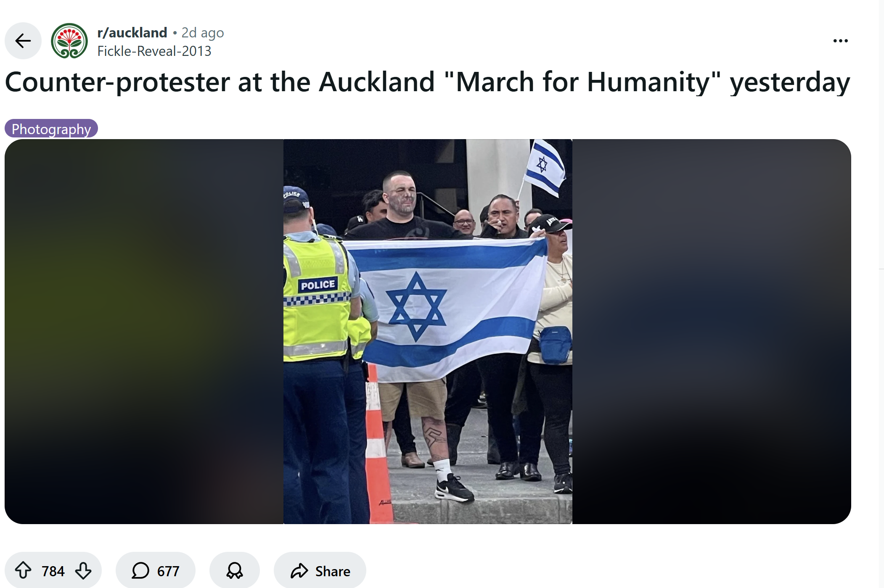The image size is (884, 588).
Task: Click the post title about March for Humanity
Action: pos(428,82)
